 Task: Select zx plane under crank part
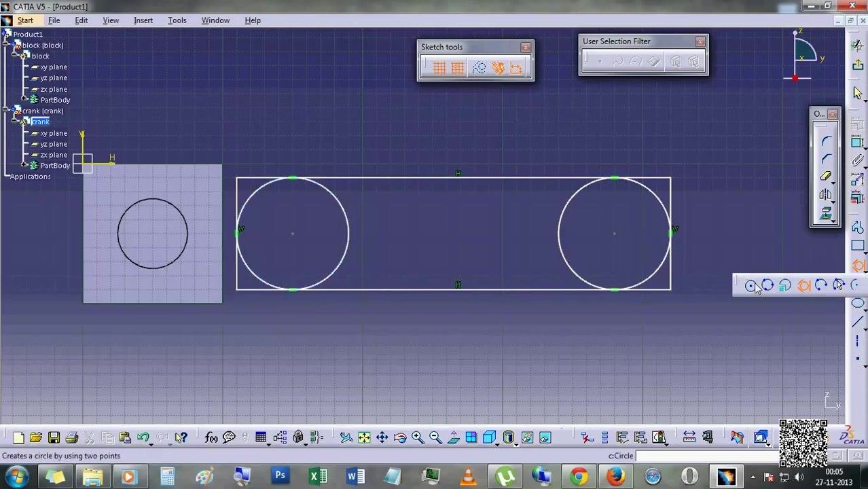pyautogui.click(x=53, y=155)
